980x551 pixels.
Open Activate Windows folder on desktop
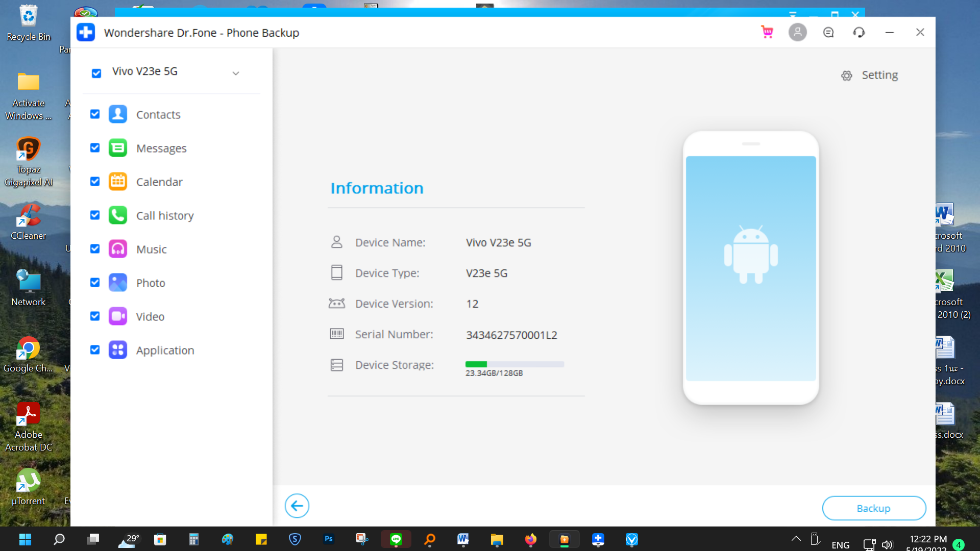(28, 96)
